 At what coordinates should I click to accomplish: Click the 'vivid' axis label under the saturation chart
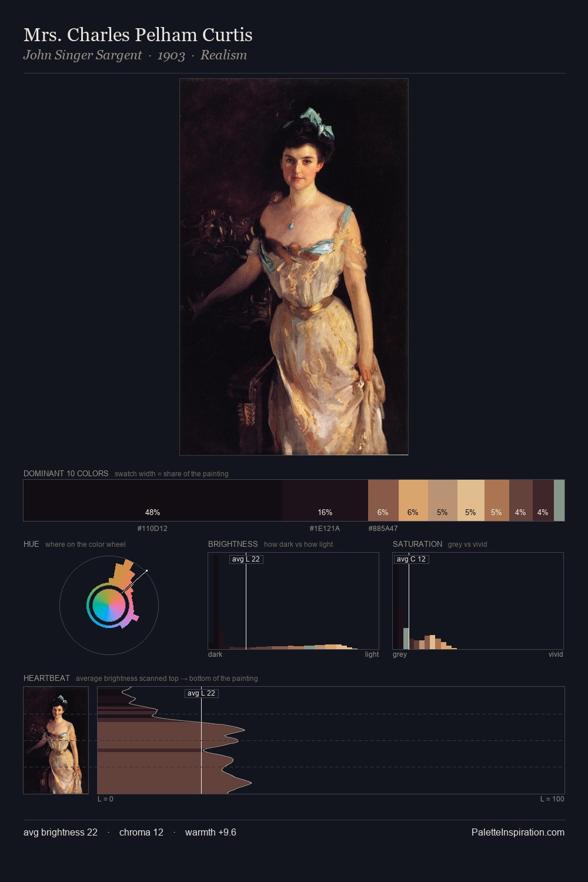coord(556,654)
